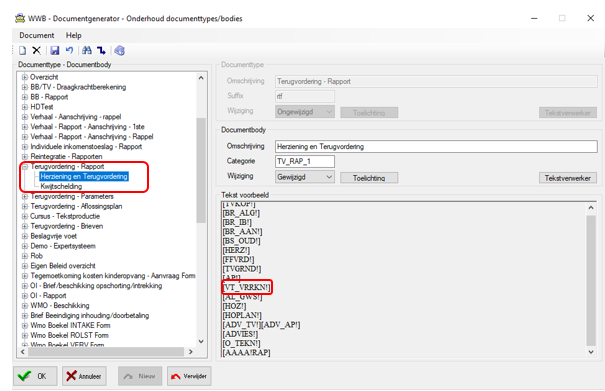Click the WWB application icon in title bar
This screenshot has width=605, height=391.
20,18
